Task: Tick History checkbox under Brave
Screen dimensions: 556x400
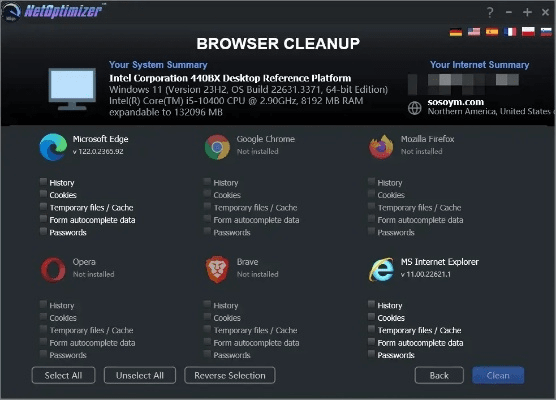Action: click(x=207, y=305)
